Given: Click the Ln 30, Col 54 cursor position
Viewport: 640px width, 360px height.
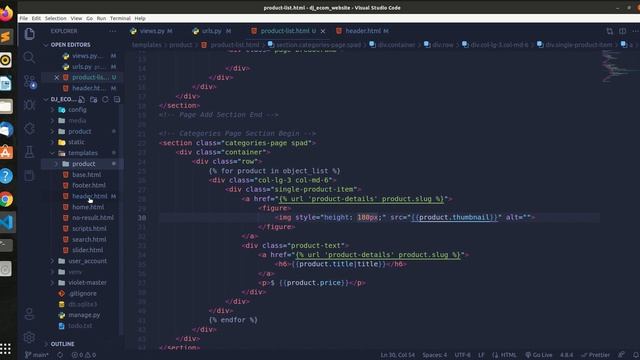Looking at the screenshot, I should point(398,355).
